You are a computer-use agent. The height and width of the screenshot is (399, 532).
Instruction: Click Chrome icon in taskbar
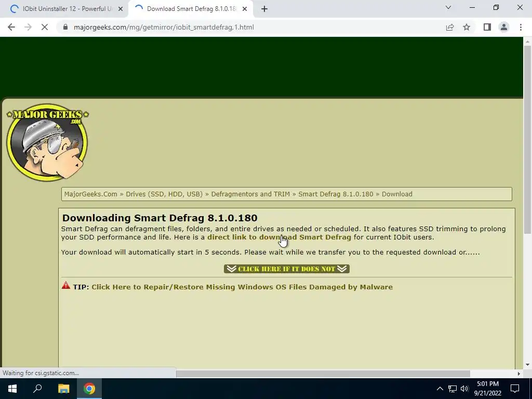coord(89,389)
